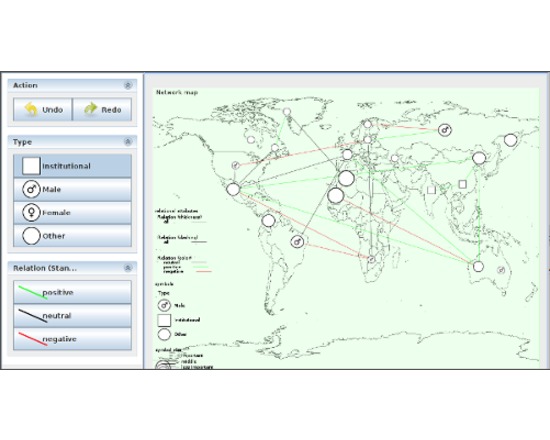Image resolution: width=550 pixels, height=440 pixels.
Task: Collapse the Action panel
Action: tap(128, 85)
